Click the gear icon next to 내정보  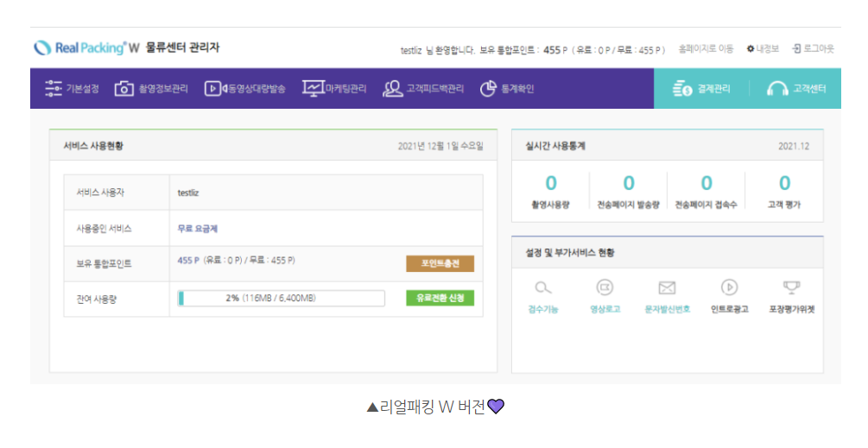coord(750,48)
